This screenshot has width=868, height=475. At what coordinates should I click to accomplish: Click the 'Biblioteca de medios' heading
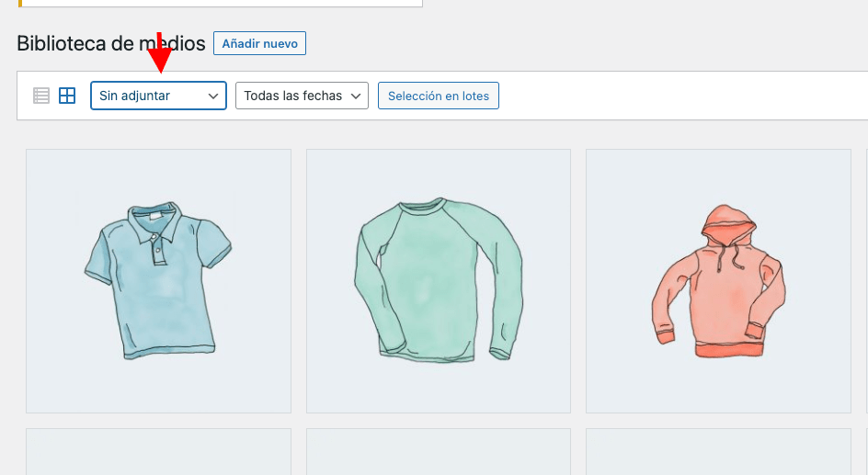(x=110, y=43)
